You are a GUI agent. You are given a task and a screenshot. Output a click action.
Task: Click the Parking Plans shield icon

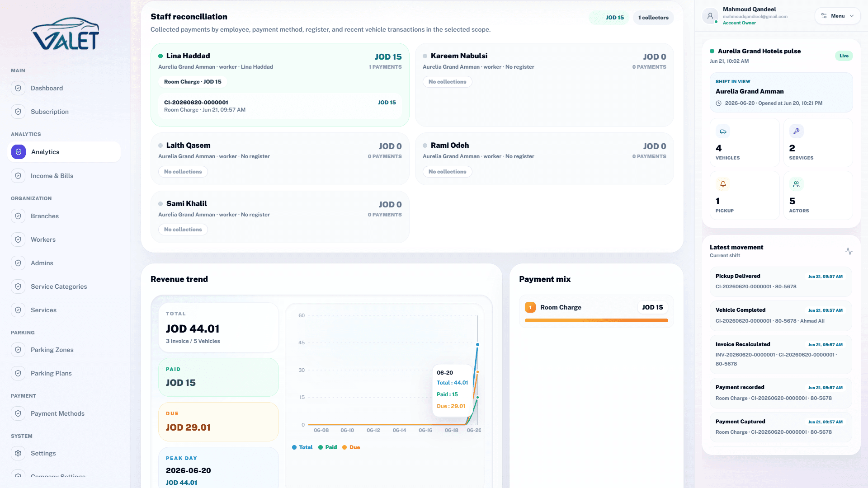[x=18, y=373]
